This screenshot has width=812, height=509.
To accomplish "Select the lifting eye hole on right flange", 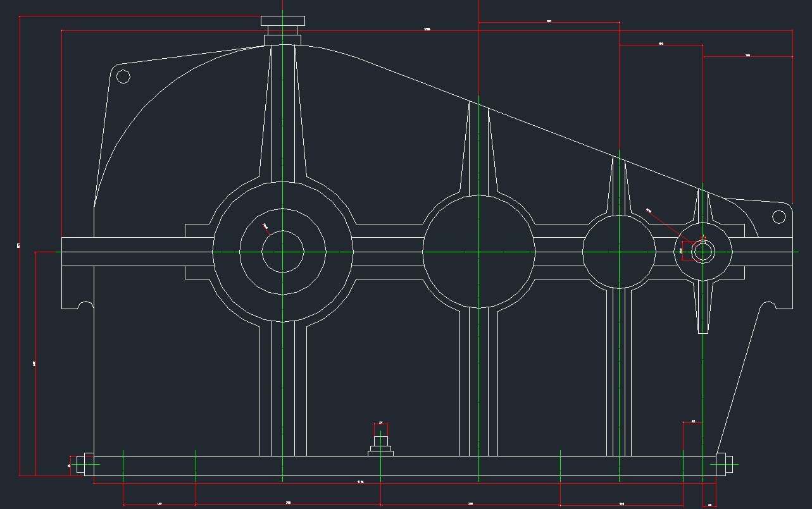I will click(779, 217).
